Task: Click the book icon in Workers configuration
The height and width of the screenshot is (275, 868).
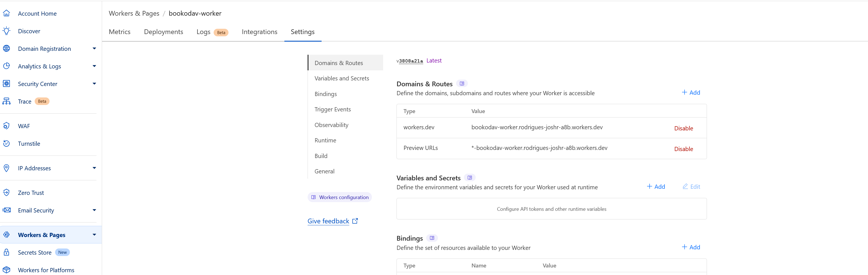Action: 313,197
